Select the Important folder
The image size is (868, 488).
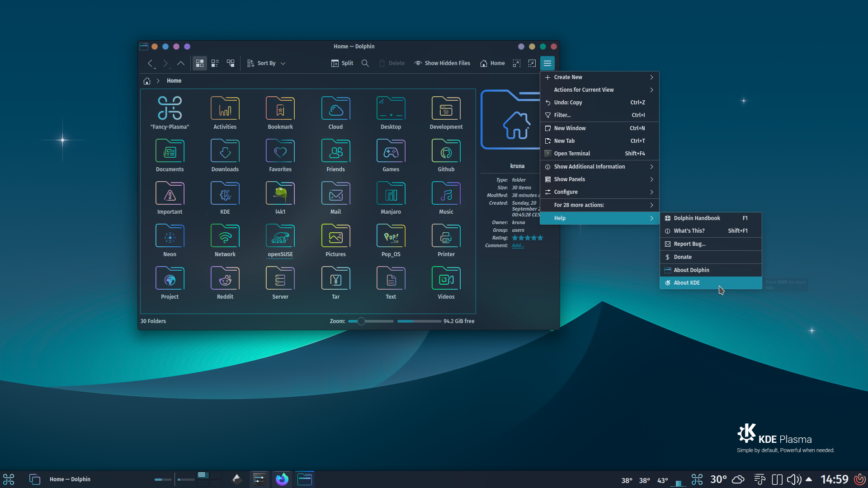point(170,197)
